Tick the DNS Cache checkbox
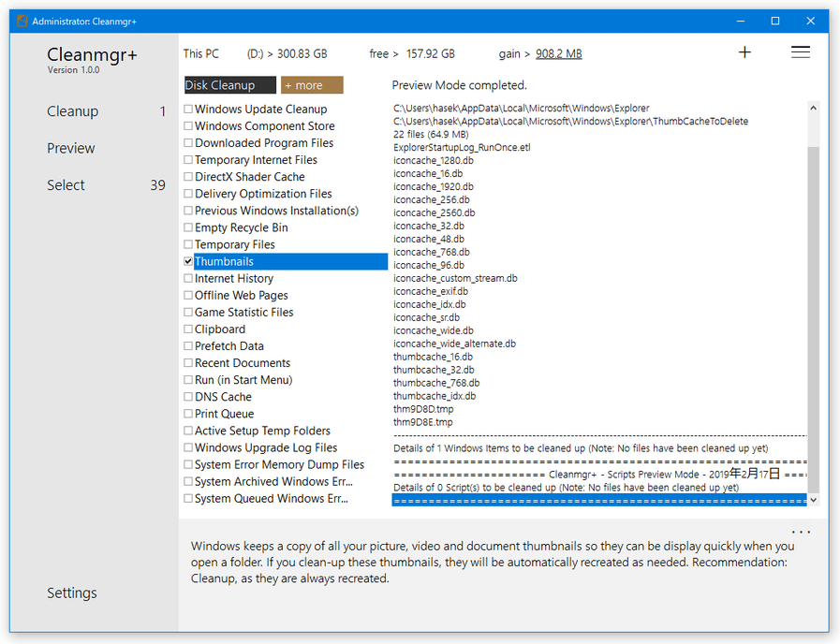 coord(188,397)
